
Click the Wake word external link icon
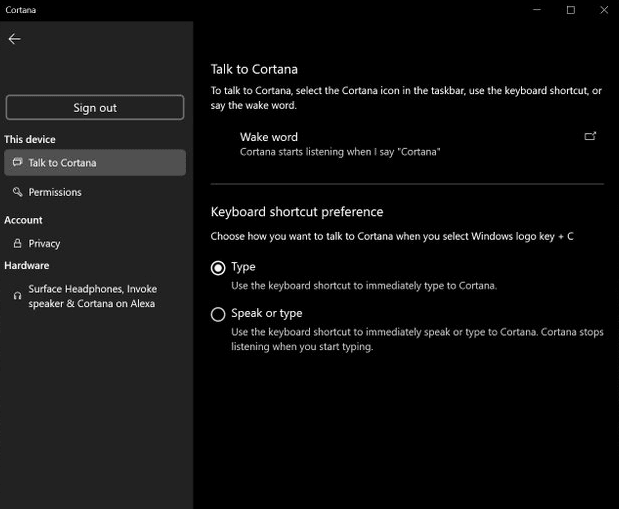590,137
